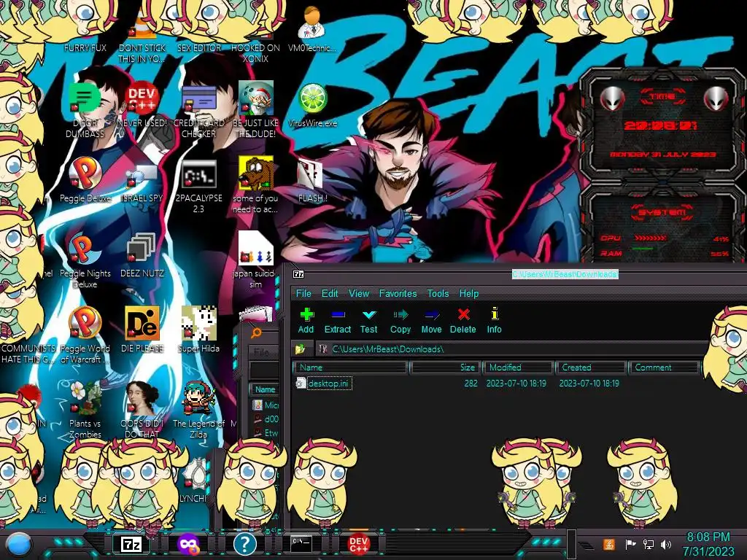Click the TIME clock gadget widget
747x560 pixels.
(663, 125)
